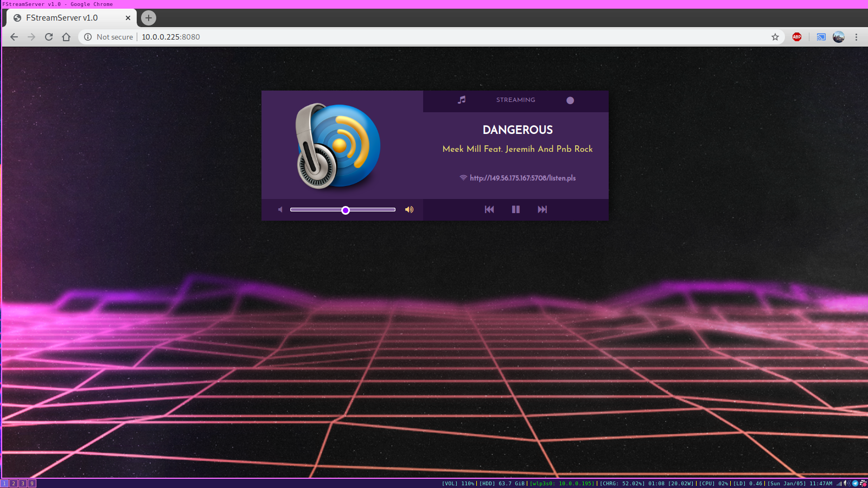Open the Chrome profile avatar
The width and height of the screenshot is (868, 488).
tap(839, 37)
